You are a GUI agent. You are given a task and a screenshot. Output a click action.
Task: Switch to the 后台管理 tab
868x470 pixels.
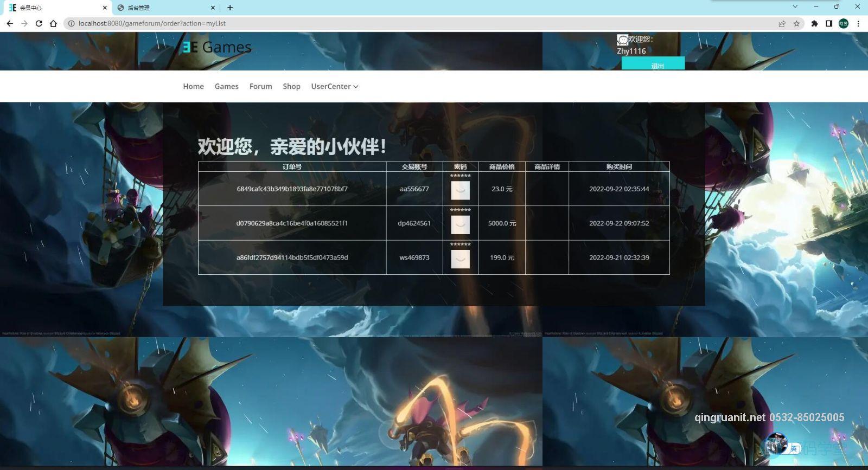(165, 8)
